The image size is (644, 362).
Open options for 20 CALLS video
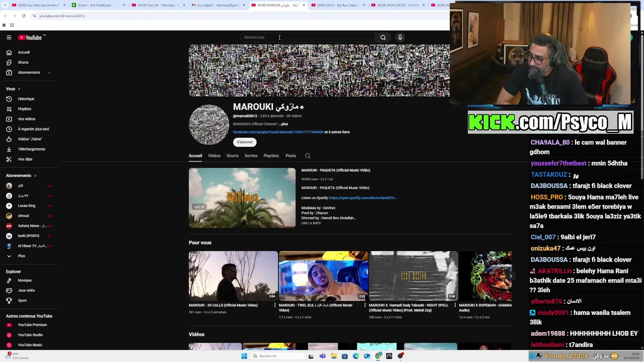tap(275, 305)
